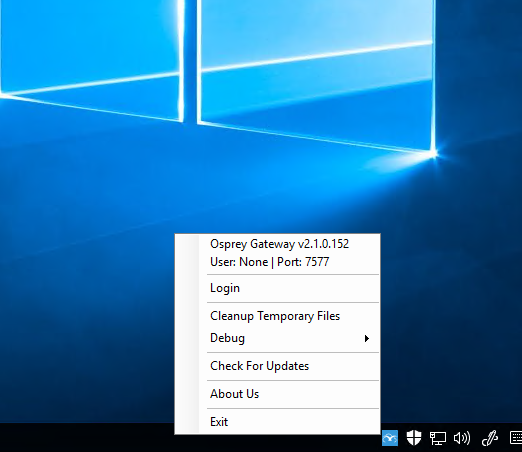This screenshot has width=522, height=452.
Task: Click empty taskbar area left of the menu
Action: [x=87, y=438]
